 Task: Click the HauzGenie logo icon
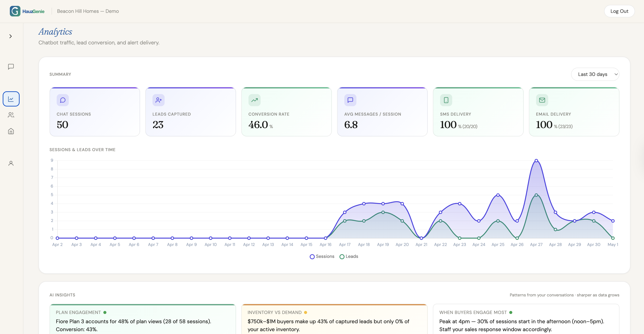pos(15,11)
